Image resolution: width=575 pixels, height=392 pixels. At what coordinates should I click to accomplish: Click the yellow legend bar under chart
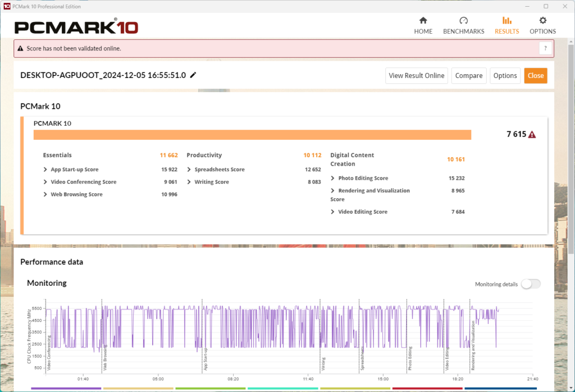(138, 388)
